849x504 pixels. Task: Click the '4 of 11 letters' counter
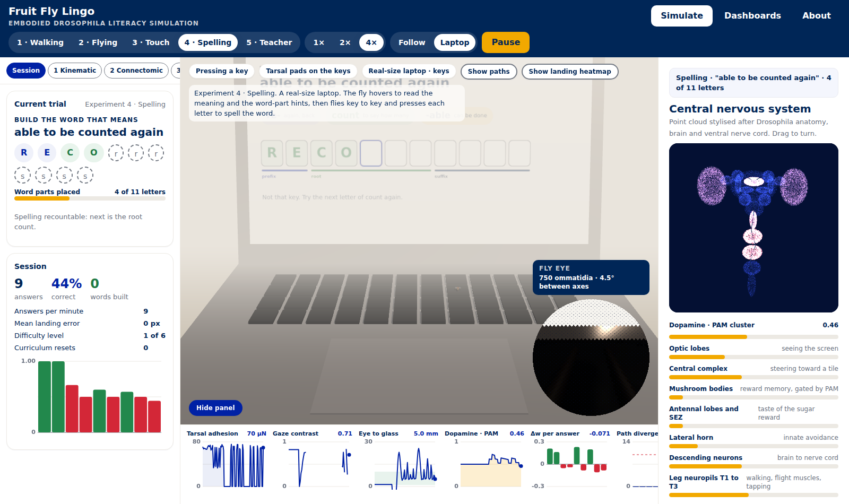(140, 192)
